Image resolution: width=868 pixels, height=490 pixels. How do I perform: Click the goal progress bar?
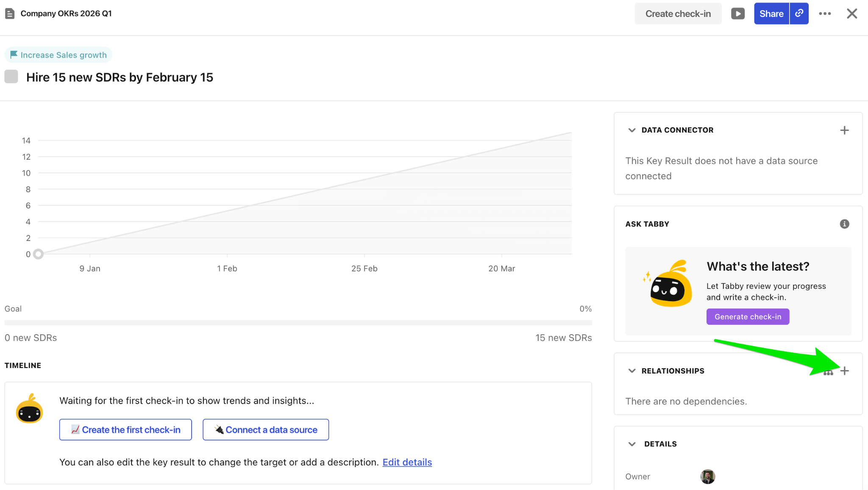coord(298,323)
